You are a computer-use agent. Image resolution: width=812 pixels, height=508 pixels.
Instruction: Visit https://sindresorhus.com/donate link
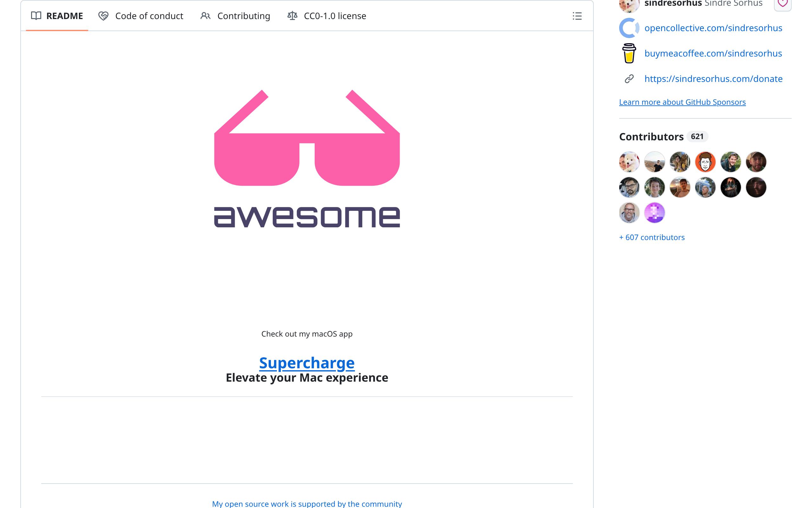[x=713, y=79]
